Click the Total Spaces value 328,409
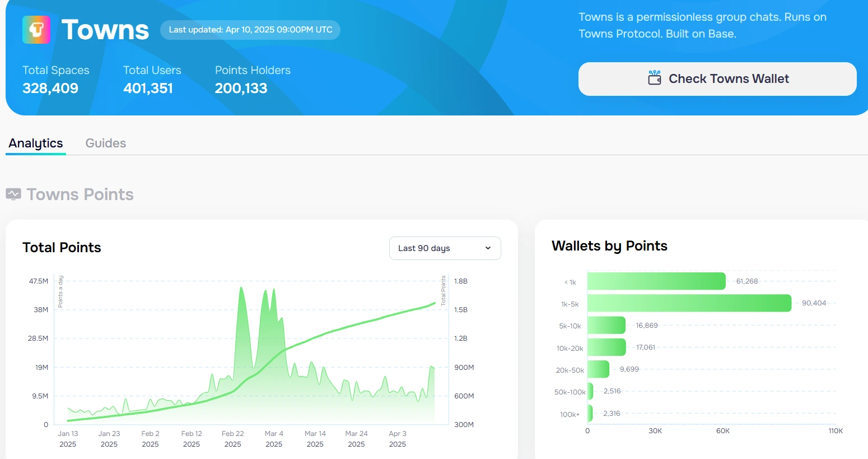This screenshot has width=868, height=459. [50, 88]
